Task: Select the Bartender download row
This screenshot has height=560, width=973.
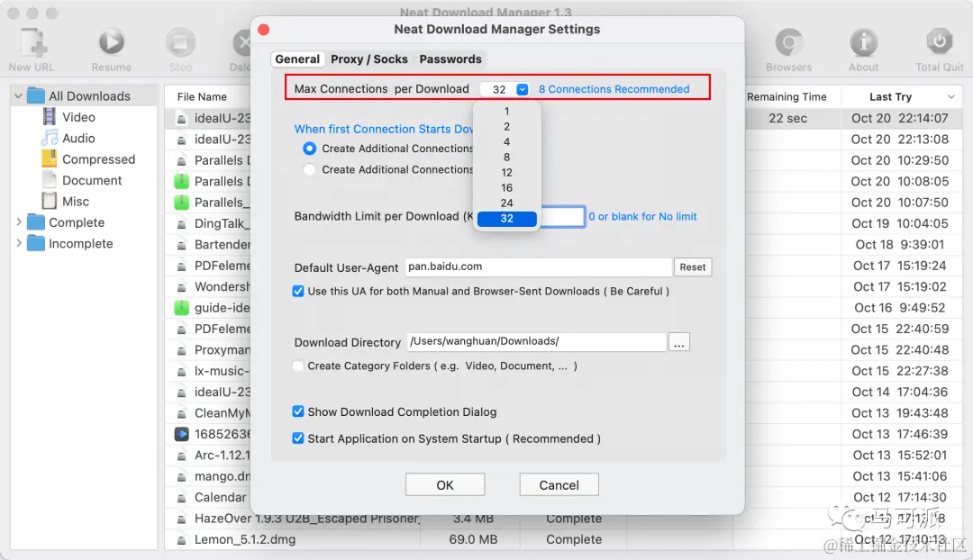Action: tap(209, 244)
